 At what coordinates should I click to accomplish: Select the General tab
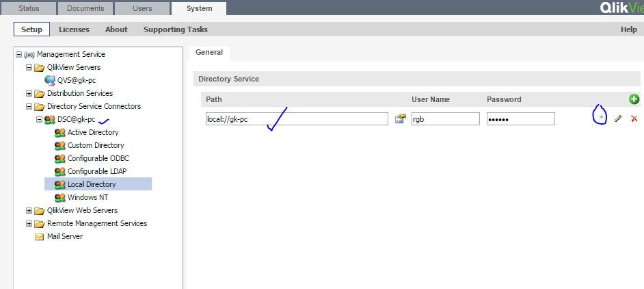coord(209,52)
